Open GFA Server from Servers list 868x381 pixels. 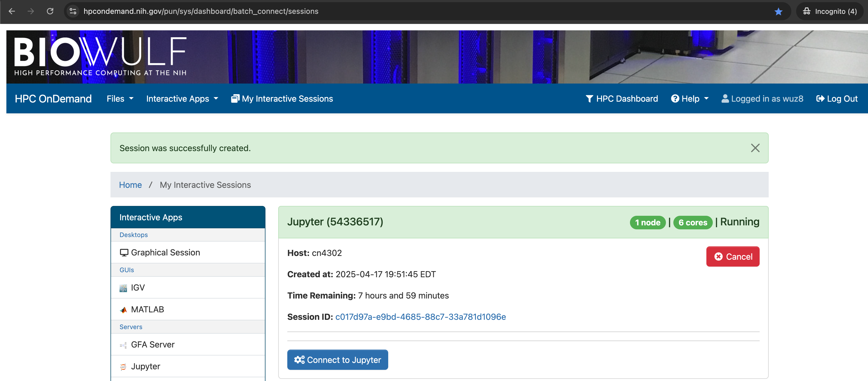(x=152, y=345)
